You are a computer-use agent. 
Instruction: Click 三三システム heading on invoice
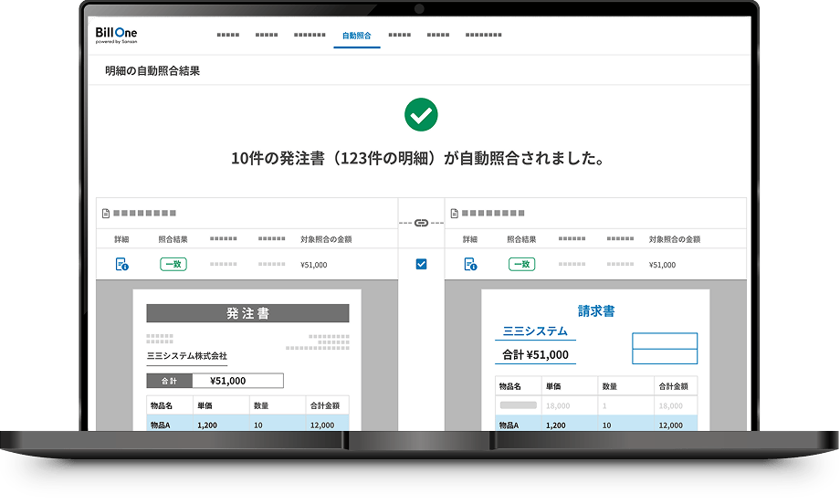[x=535, y=331]
